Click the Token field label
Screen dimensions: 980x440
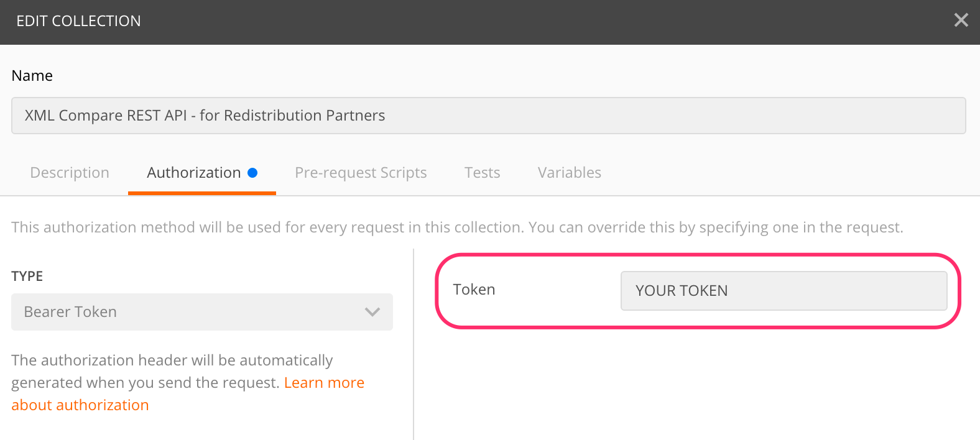click(474, 290)
